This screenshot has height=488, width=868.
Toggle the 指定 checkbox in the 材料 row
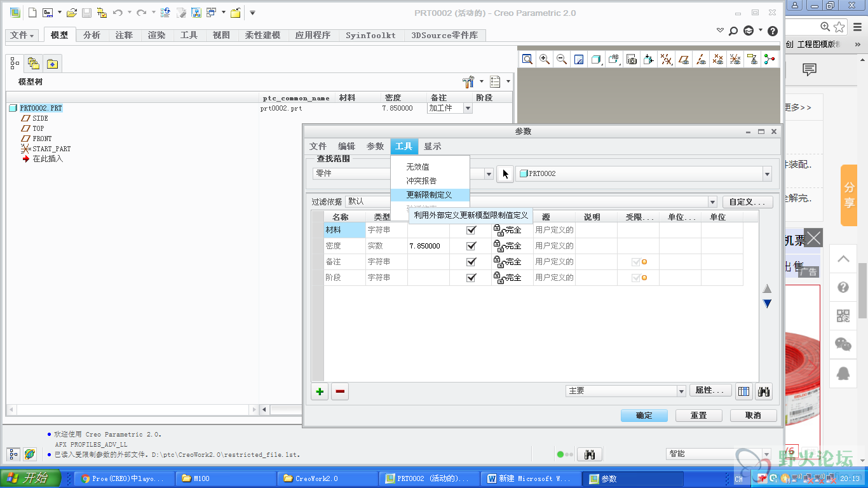pyautogui.click(x=471, y=230)
